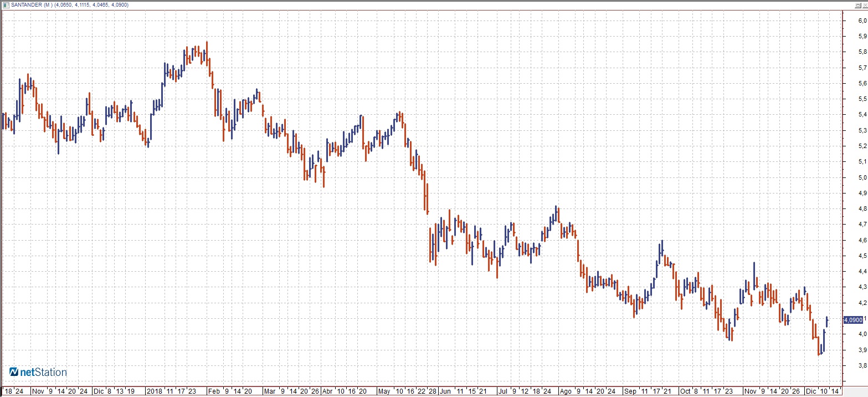This screenshot has height=397, width=868.
Task: Click the Oct month marker on time axis
Action: [x=685, y=391]
